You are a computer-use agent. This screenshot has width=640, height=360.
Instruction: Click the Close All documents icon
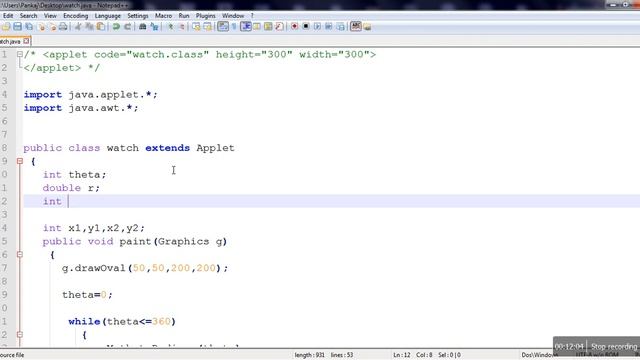52,27
